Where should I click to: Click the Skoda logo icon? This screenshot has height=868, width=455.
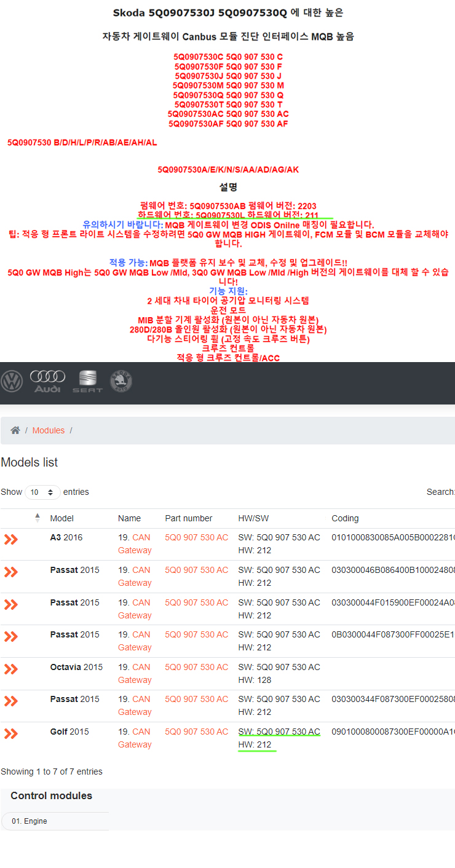click(x=121, y=381)
